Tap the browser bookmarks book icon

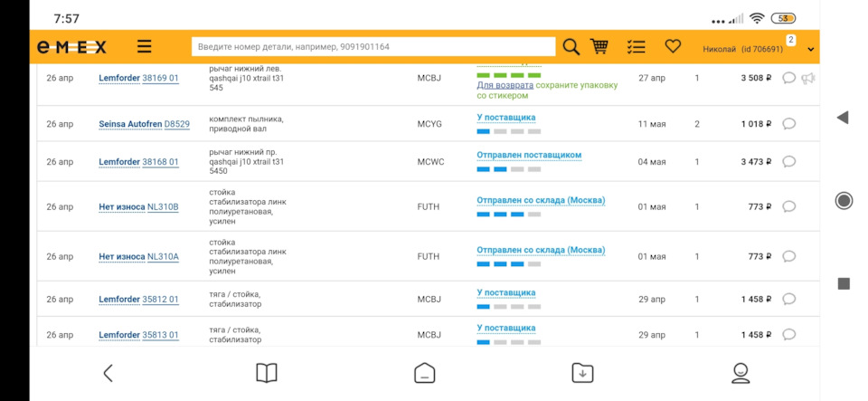(x=266, y=373)
